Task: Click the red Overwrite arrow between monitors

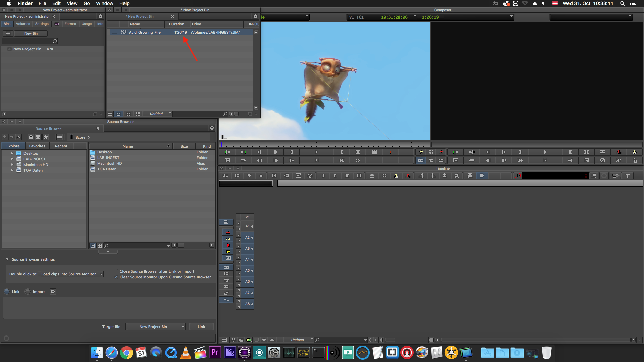Action: tap(441, 152)
